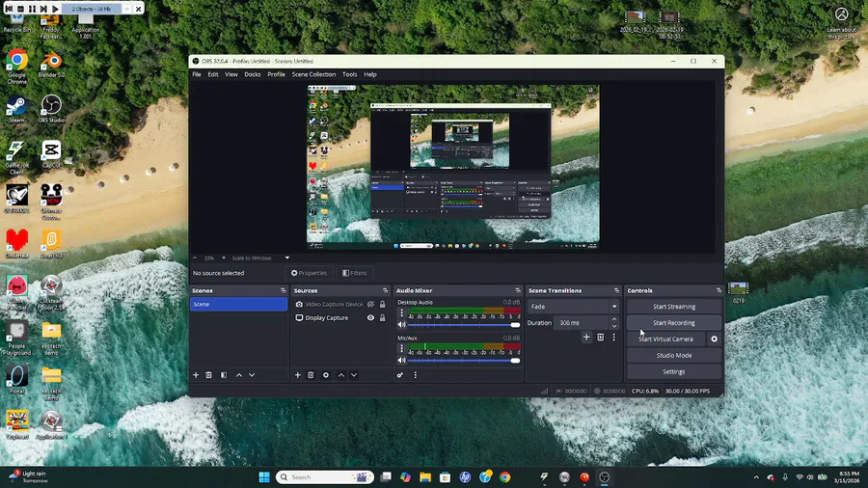The width and height of the screenshot is (868, 488).
Task: Show the Video Capture Device source
Action: 370,305
